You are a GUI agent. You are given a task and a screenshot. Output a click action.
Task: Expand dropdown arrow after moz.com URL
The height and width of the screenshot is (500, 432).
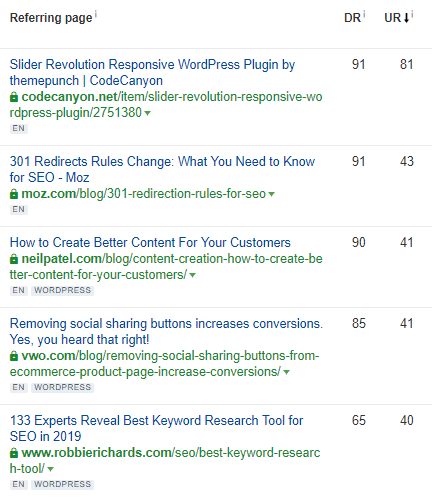pyautogui.click(x=271, y=194)
